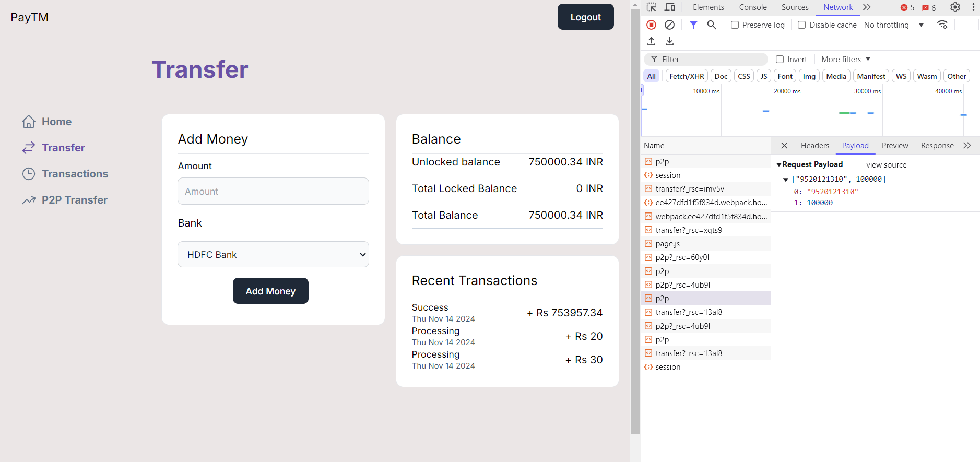Enable the Preserve log checkbox
The image size is (980, 462).
(x=735, y=25)
